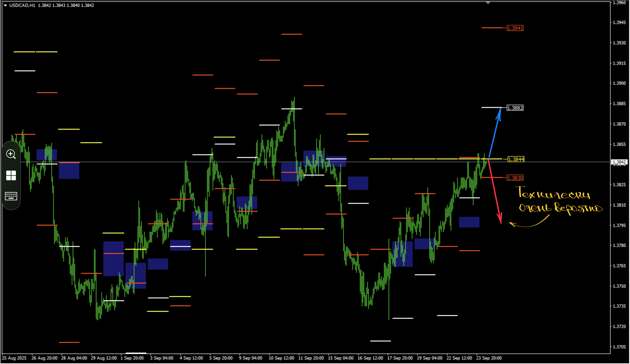Click the 1.3750 price scale label
The width and height of the screenshot is (630, 364).
[619, 286]
